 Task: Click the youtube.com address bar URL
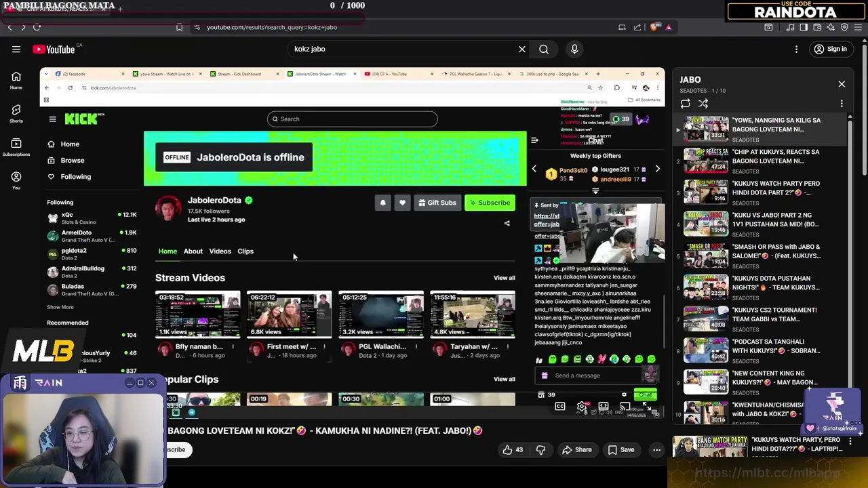tap(272, 27)
